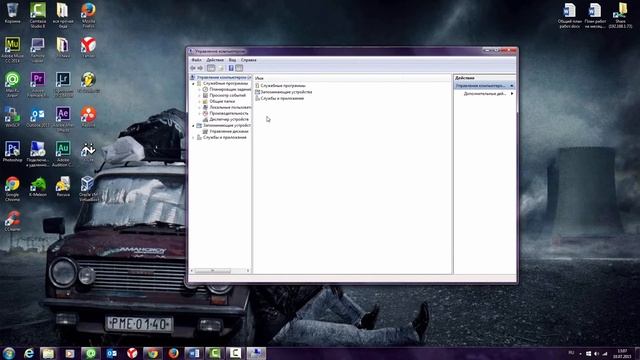The image size is (640, 360).
Task: Toggle the action pane toolbar icon
Action: pyautogui.click(x=239, y=68)
